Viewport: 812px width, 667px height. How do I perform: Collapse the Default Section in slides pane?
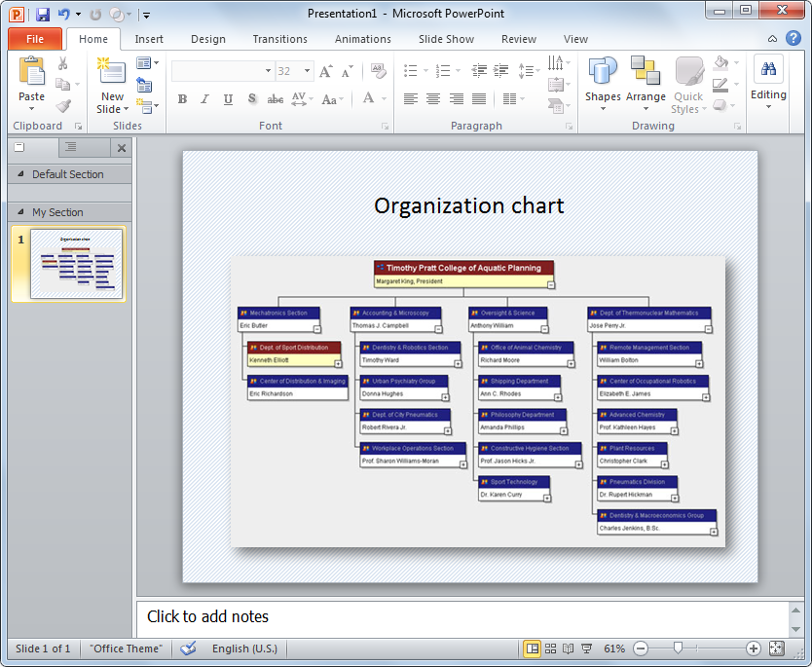[x=19, y=174]
